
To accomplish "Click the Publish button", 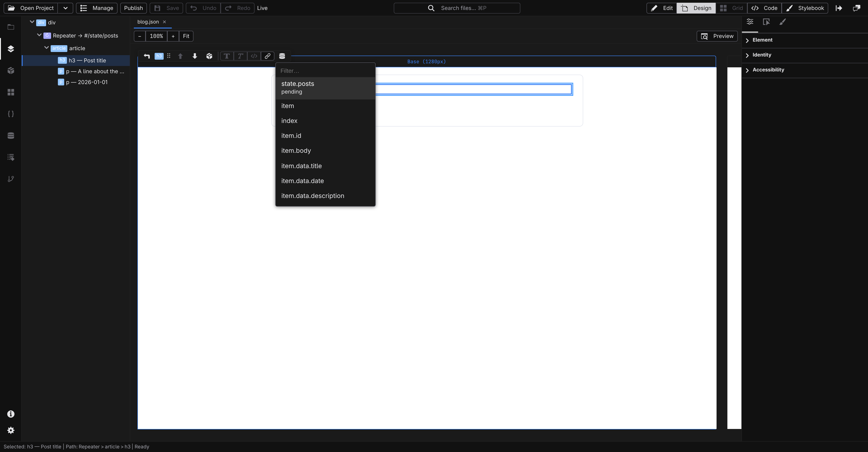I will tap(133, 8).
